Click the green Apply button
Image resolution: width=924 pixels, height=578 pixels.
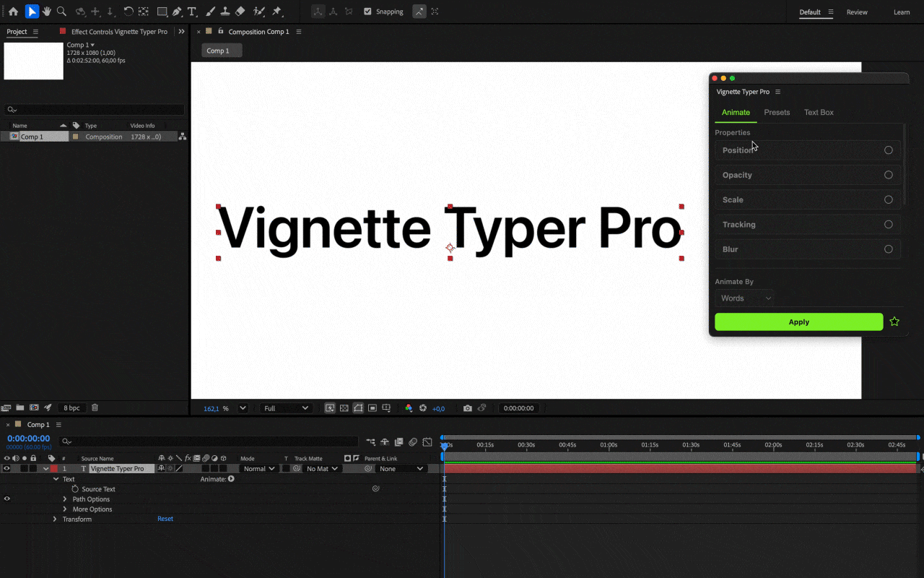(x=798, y=322)
